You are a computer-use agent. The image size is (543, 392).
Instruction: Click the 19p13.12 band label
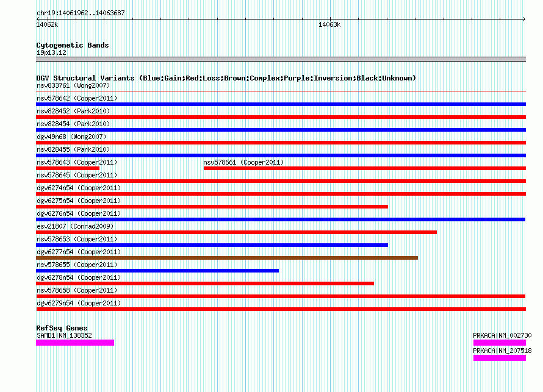pyautogui.click(x=51, y=52)
